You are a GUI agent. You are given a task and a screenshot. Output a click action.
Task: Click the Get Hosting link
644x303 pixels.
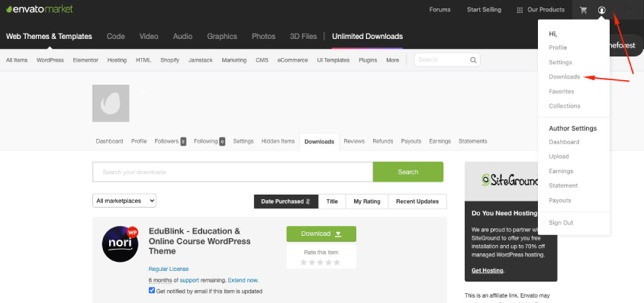click(488, 271)
